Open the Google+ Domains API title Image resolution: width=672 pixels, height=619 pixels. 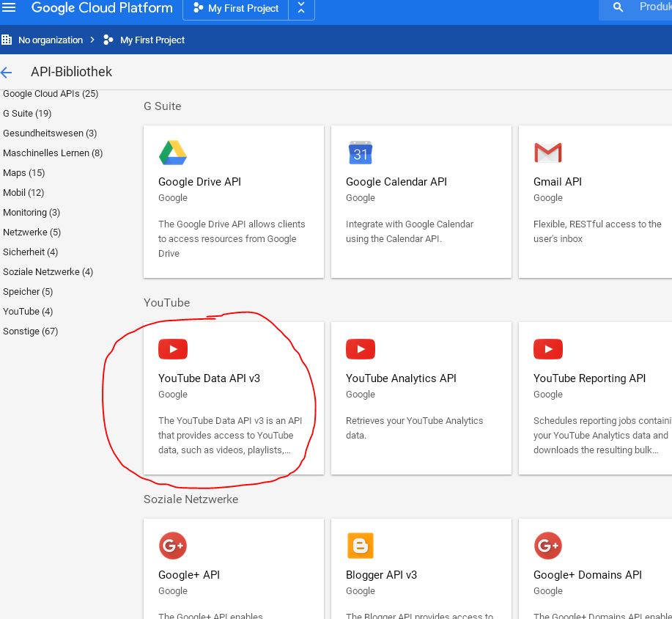[588, 575]
